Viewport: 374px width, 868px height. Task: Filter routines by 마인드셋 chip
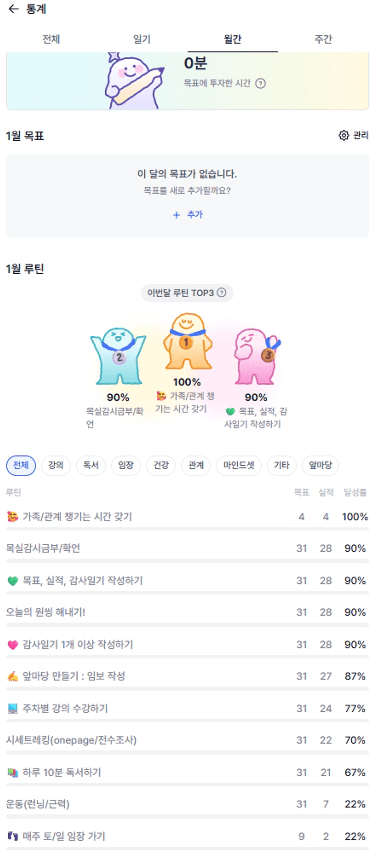click(239, 465)
